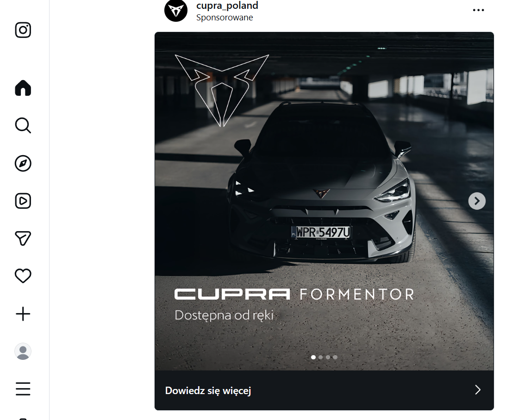The height and width of the screenshot is (420, 518).
Task: Open Explore compass icon
Action: (23, 163)
